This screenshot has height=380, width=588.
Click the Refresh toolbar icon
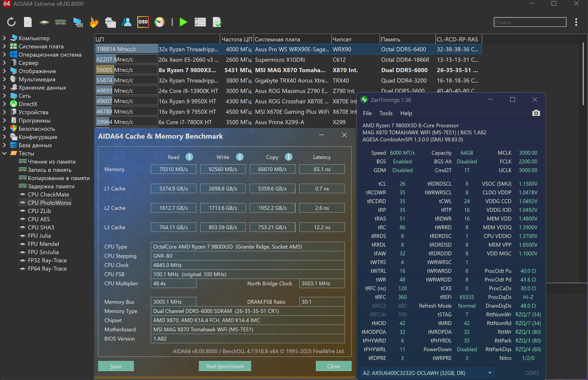tap(11, 22)
